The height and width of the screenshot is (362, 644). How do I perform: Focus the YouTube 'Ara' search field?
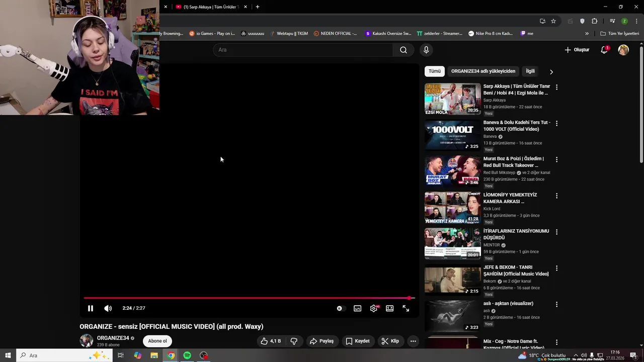click(303, 50)
